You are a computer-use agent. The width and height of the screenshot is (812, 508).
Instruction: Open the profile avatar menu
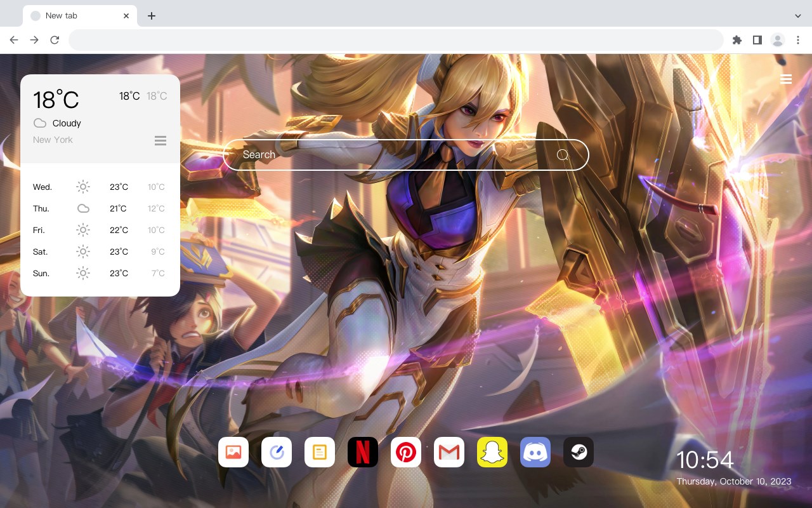778,40
